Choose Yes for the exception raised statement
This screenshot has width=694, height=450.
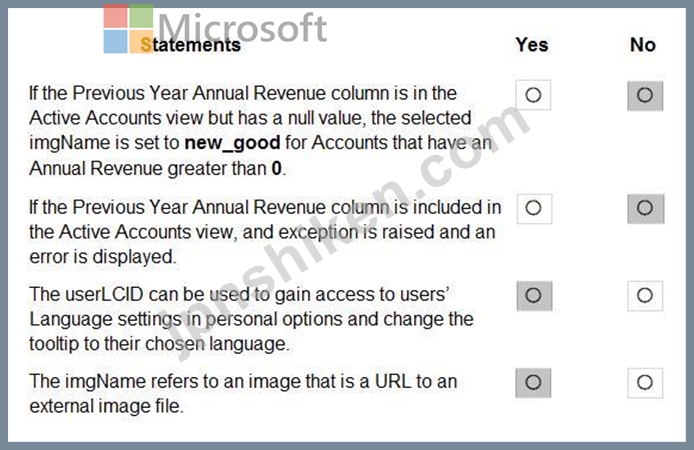[533, 208]
